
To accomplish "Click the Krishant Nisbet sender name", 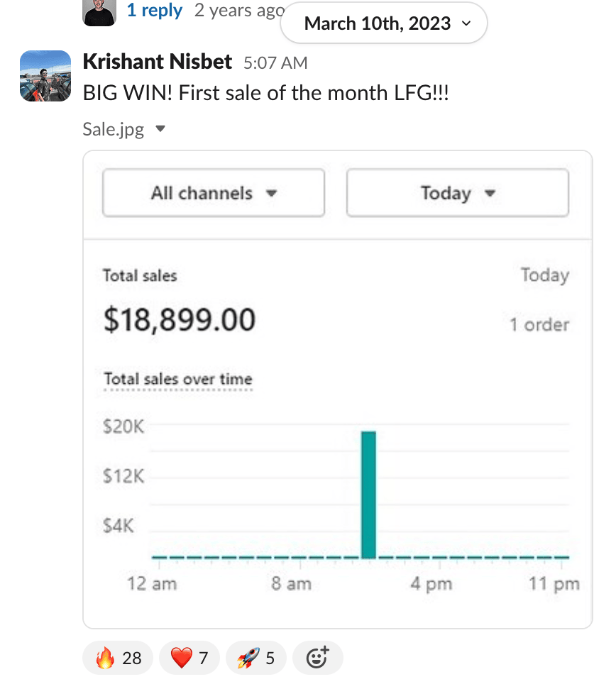I will click(158, 62).
